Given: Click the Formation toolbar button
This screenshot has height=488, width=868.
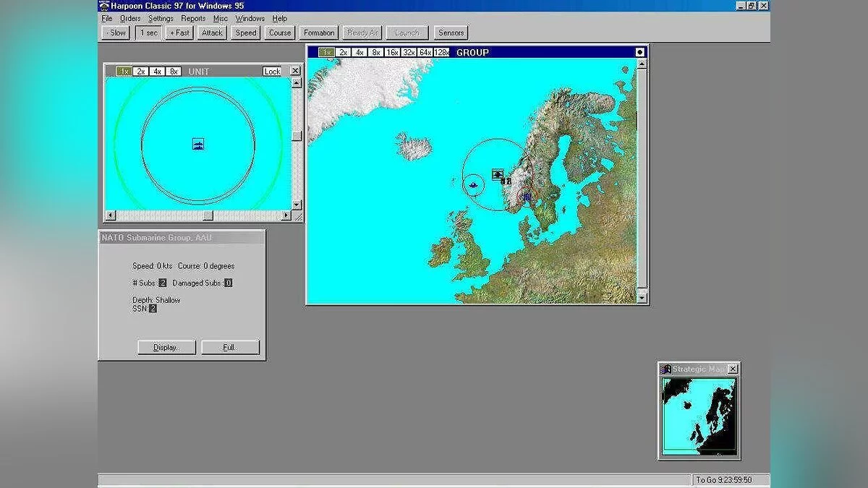Looking at the screenshot, I should [319, 33].
